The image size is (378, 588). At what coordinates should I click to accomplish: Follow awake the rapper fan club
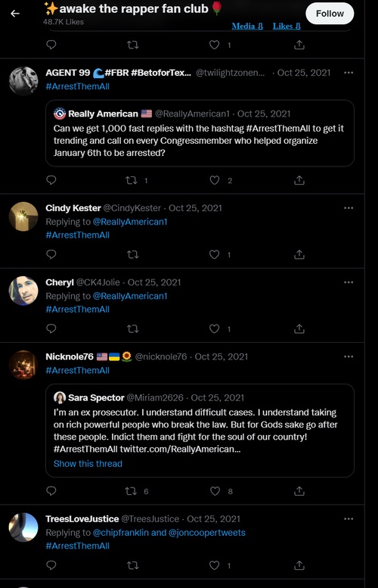[x=330, y=14]
